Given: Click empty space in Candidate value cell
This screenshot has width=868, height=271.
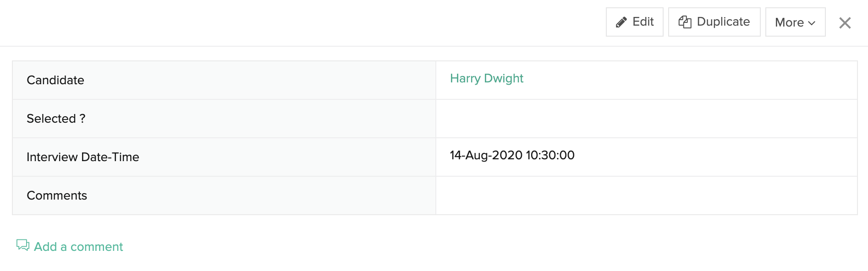Looking at the screenshot, I should (x=687, y=80).
